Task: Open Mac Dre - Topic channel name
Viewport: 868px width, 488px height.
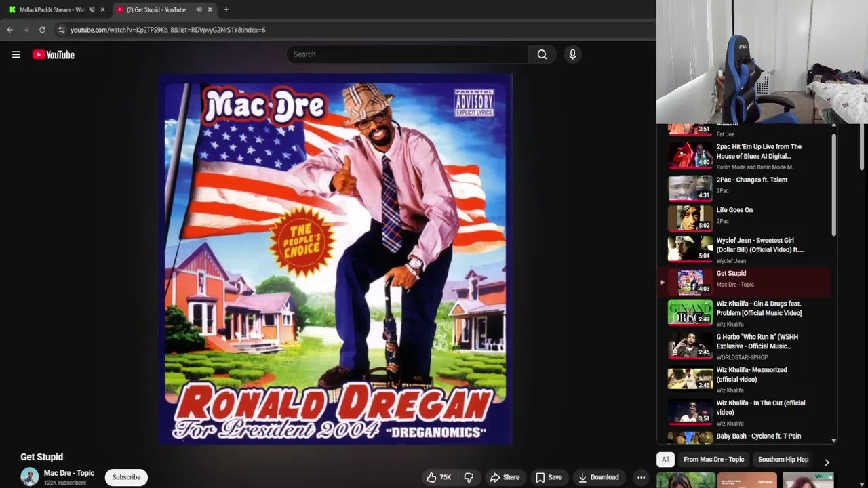Action: tap(69, 473)
